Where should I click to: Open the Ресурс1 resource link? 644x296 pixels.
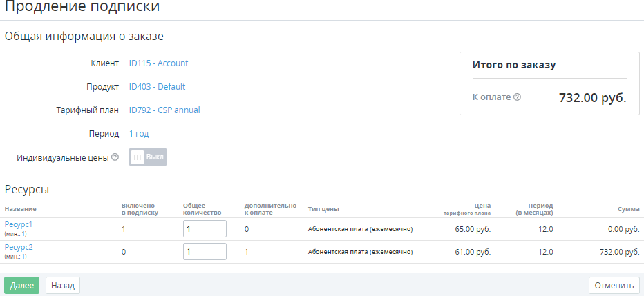tap(19, 224)
